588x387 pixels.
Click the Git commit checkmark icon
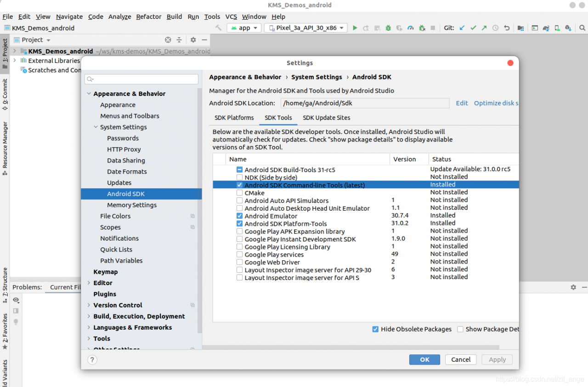click(473, 28)
